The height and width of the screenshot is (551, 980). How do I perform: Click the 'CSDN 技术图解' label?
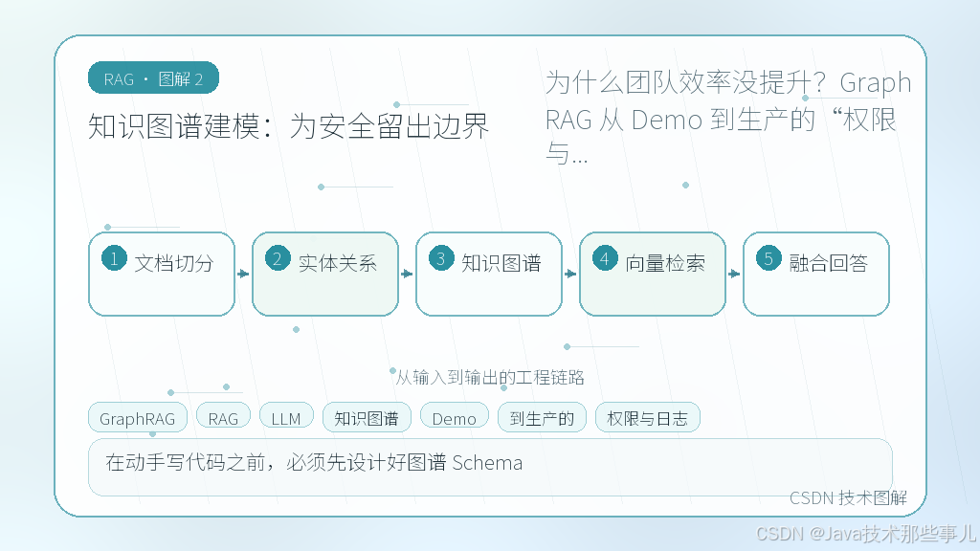click(x=848, y=497)
